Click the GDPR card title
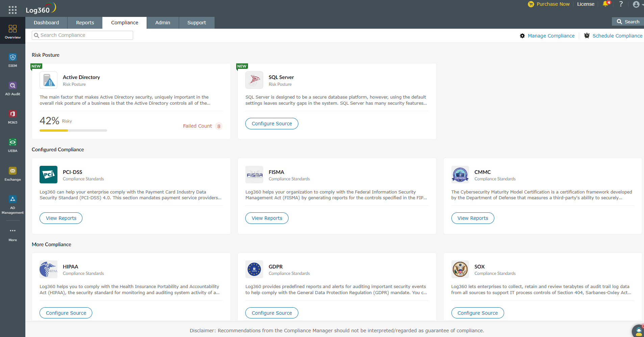Screen dimensions: 644x337 pyautogui.click(x=276, y=267)
